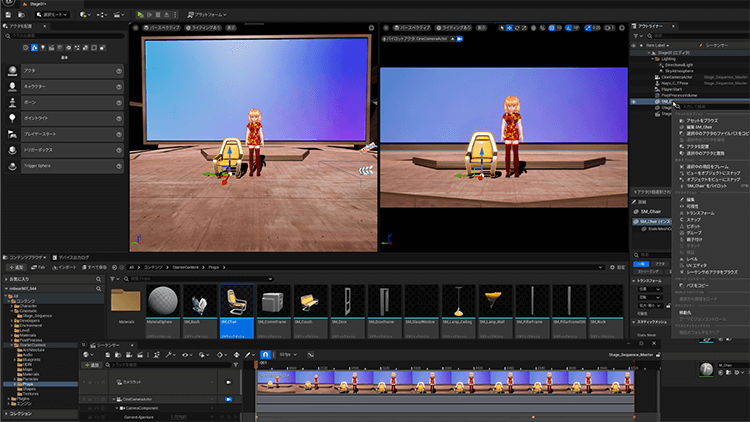Open the Sequencer 60 fps frame rate dropdown

[288, 355]
